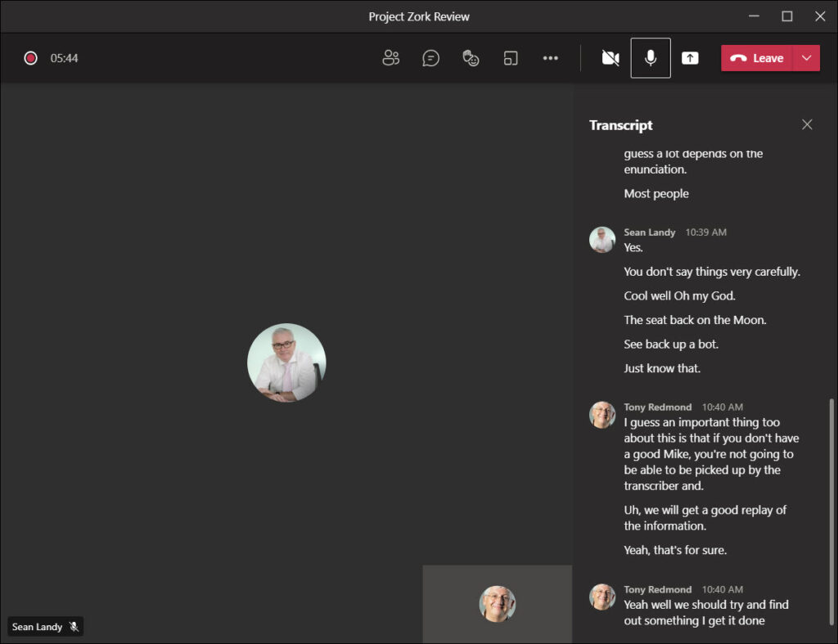Click the Sean Landy name label
The width and height of the screenshot is (838, 644).
pos(37,626)
